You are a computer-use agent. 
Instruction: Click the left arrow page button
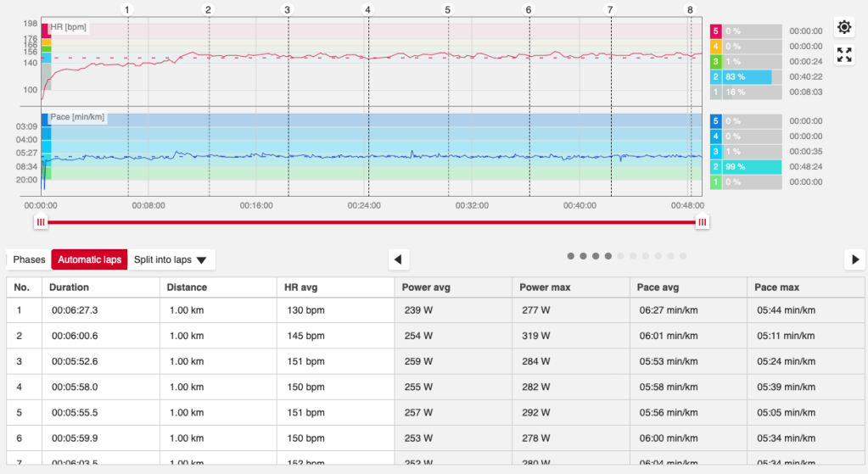pyautogui.click(x=398, y=259)
